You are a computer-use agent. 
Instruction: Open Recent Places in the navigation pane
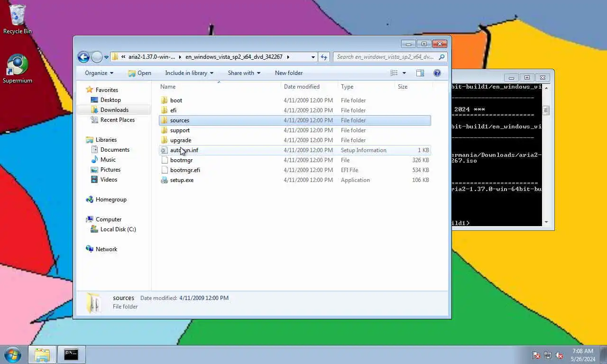tap(117, 120)
